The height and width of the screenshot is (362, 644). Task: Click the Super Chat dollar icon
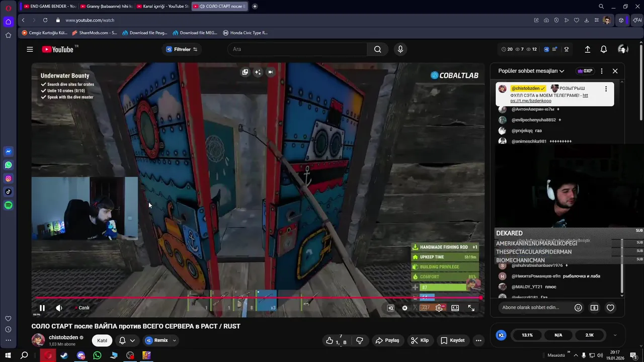click(x=594, y=308)
